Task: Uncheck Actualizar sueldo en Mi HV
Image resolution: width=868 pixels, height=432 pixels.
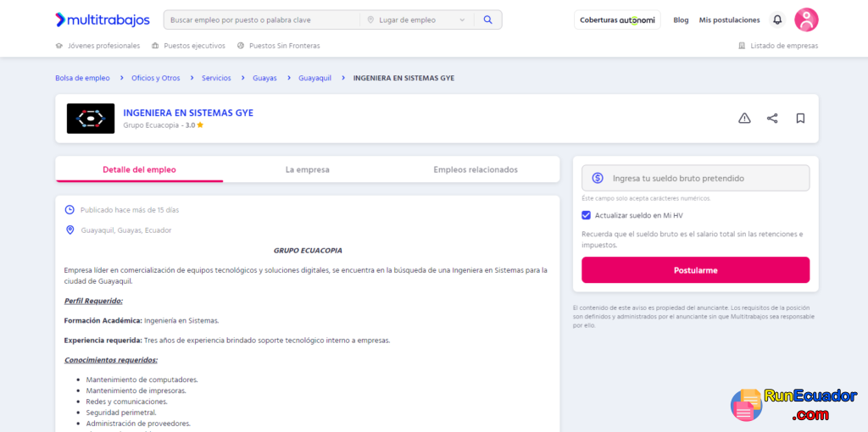Action: [x=587, y=215]
